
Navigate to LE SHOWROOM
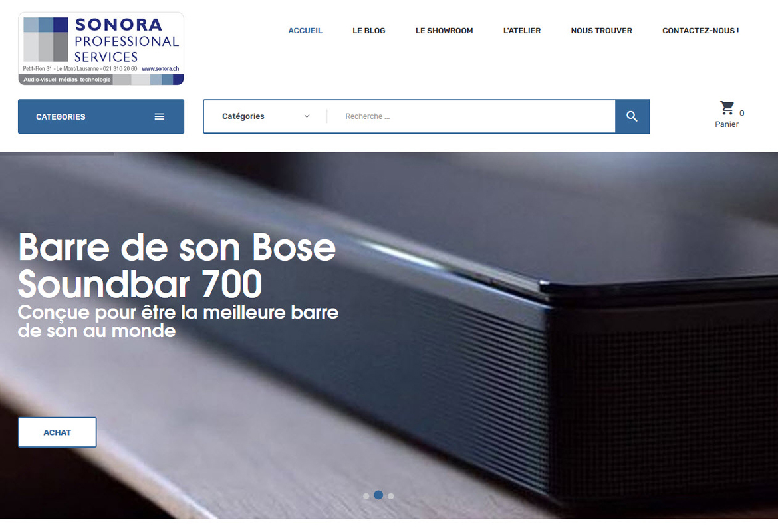point(444,31)
